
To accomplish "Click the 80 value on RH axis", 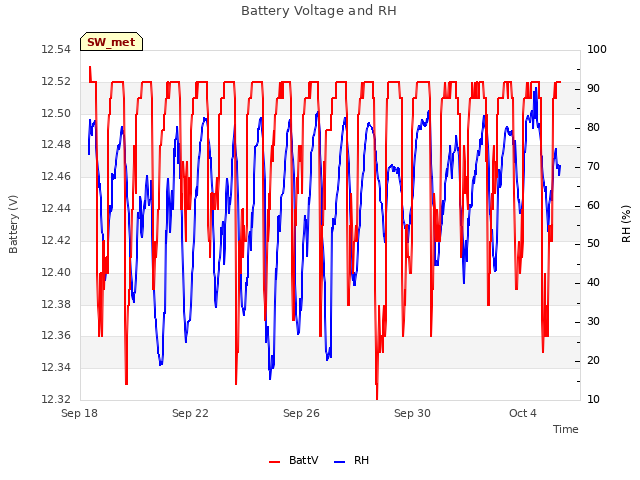I will [593, 128].
